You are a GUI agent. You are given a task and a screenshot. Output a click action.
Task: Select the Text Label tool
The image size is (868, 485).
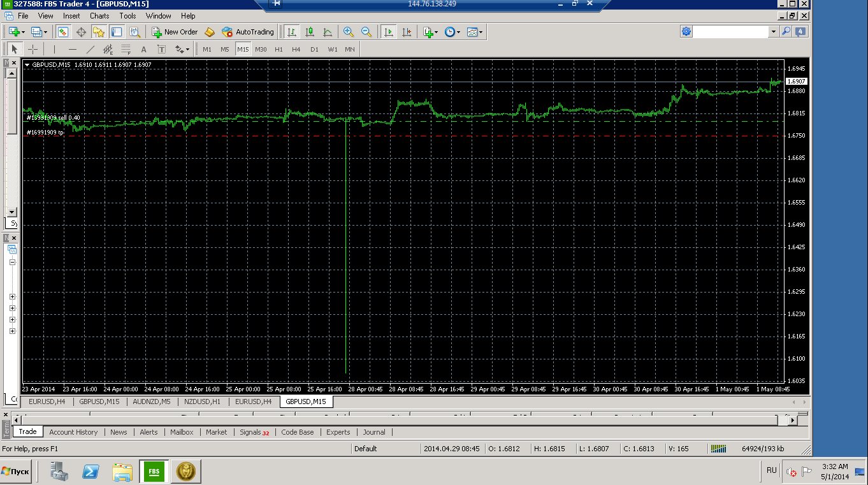click(161, 49)
